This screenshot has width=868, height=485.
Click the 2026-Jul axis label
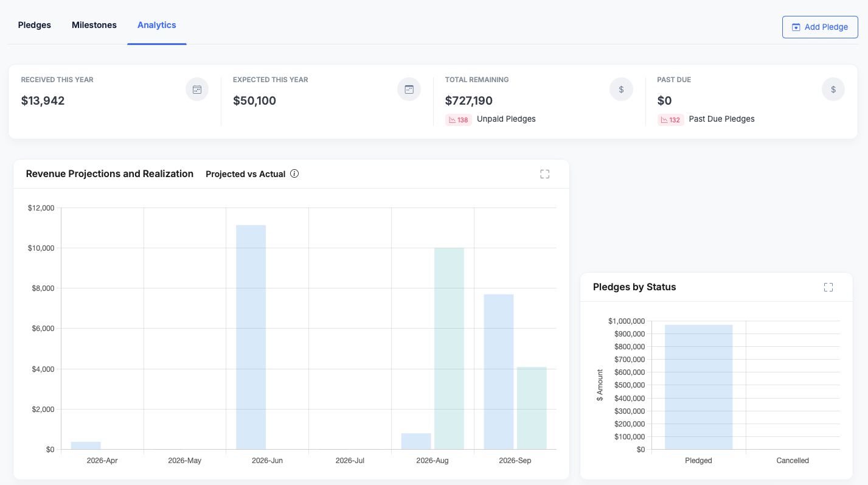point(350,461)
